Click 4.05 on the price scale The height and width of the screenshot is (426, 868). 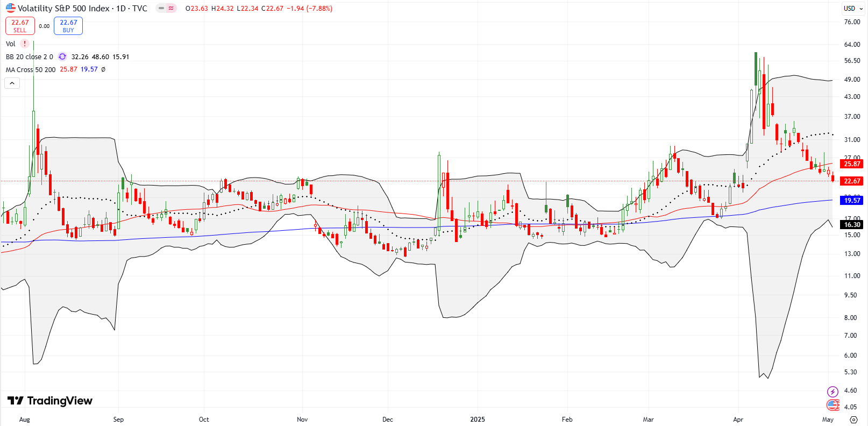coord(850,407)
